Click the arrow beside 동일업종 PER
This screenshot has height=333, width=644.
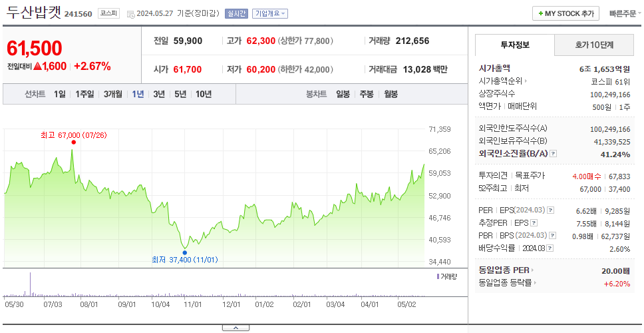(x=533, y=270)
